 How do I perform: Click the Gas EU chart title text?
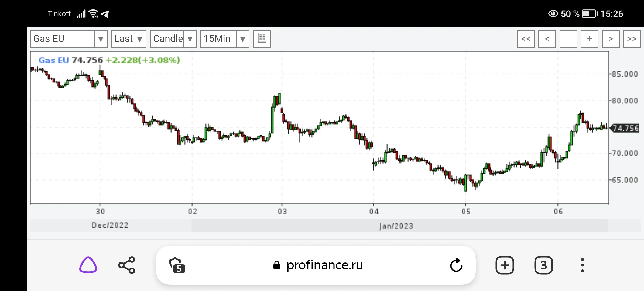(54, 60)
